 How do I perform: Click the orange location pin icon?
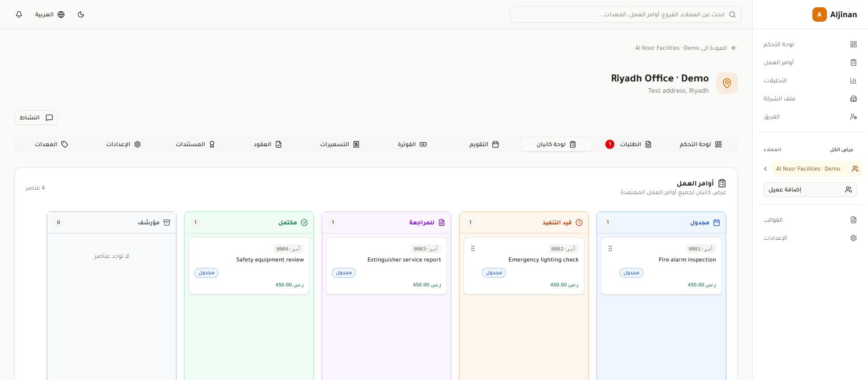click(x=727, y=83)
